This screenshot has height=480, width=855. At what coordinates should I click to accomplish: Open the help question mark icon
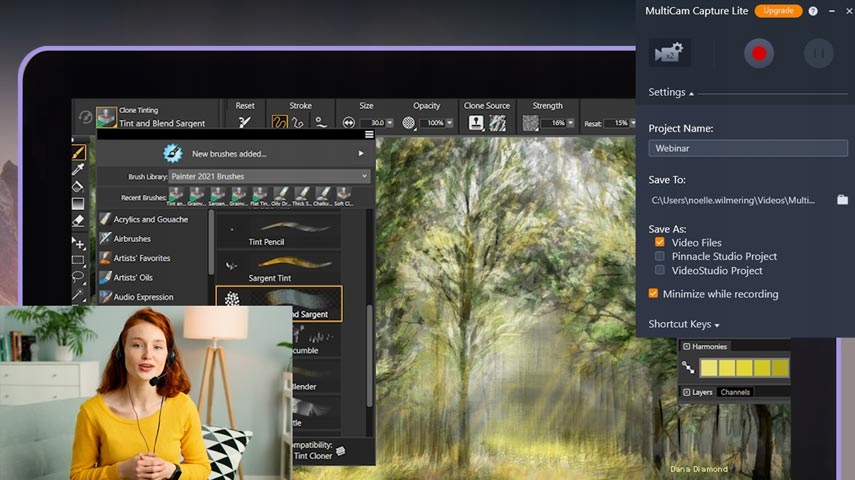point(813,11)
